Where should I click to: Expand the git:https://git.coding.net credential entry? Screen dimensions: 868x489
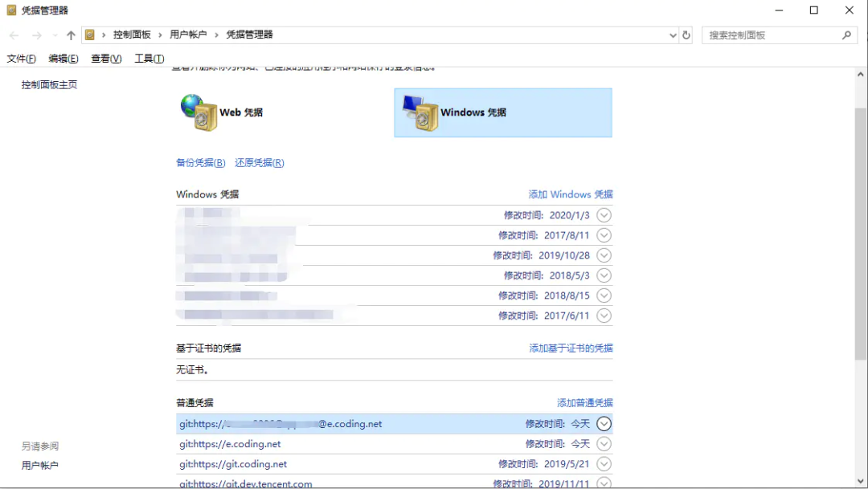[x=604, y=464]
